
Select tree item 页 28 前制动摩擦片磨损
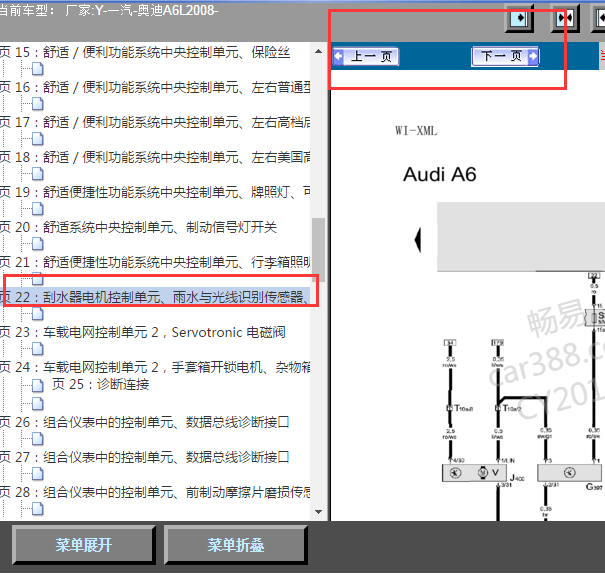point(155,492)
